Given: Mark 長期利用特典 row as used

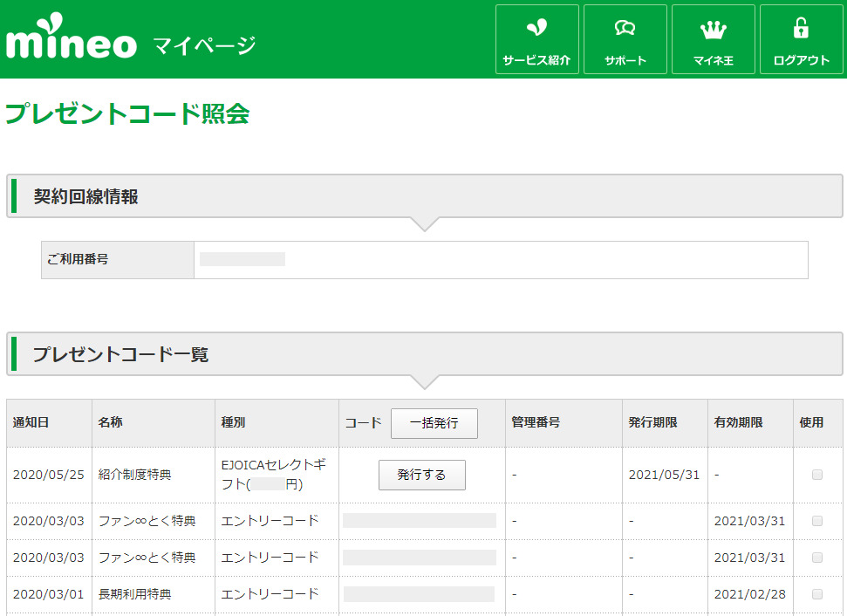Looking at the screenshot, I should [x=817, y=594].
